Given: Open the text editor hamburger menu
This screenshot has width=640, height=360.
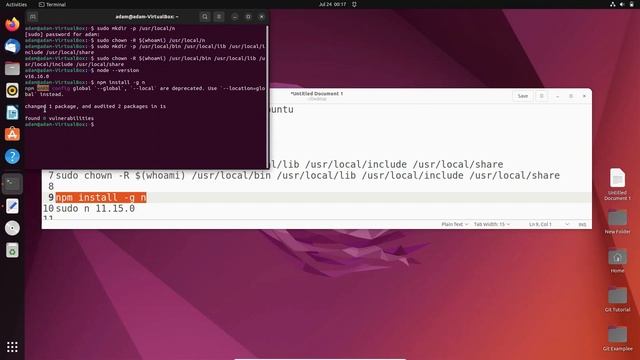Looking at the screenshot, I should coord(542,96).
